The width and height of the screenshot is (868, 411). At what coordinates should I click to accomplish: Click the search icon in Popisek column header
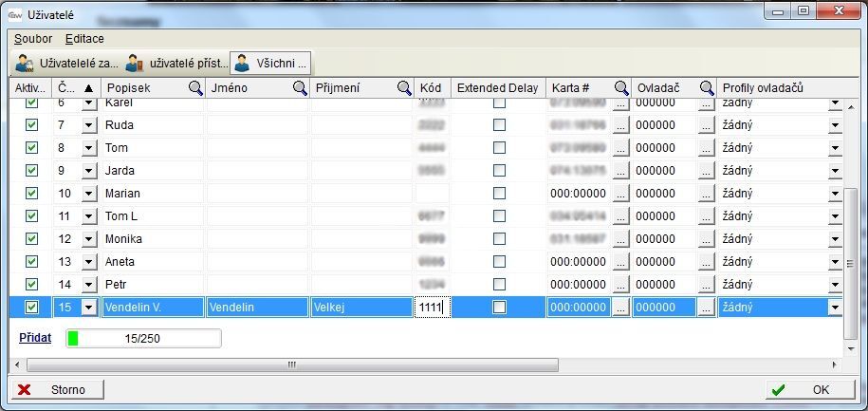click(x=195, y=88)
